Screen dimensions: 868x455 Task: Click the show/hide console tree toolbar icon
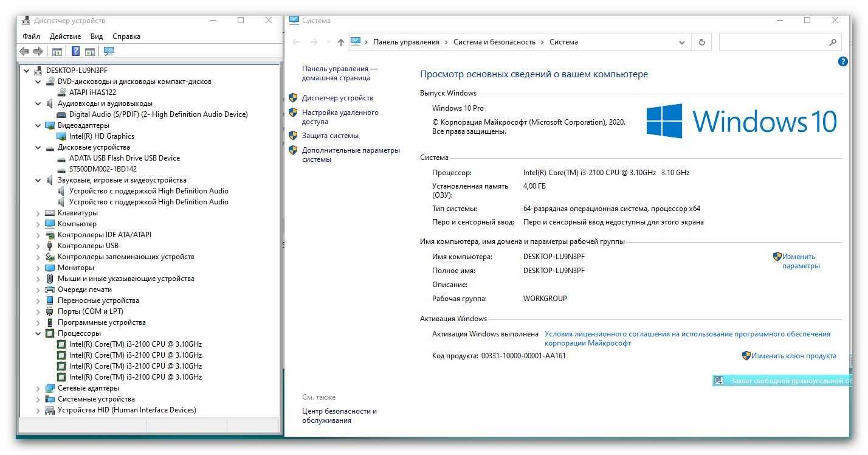coord(57,52)
